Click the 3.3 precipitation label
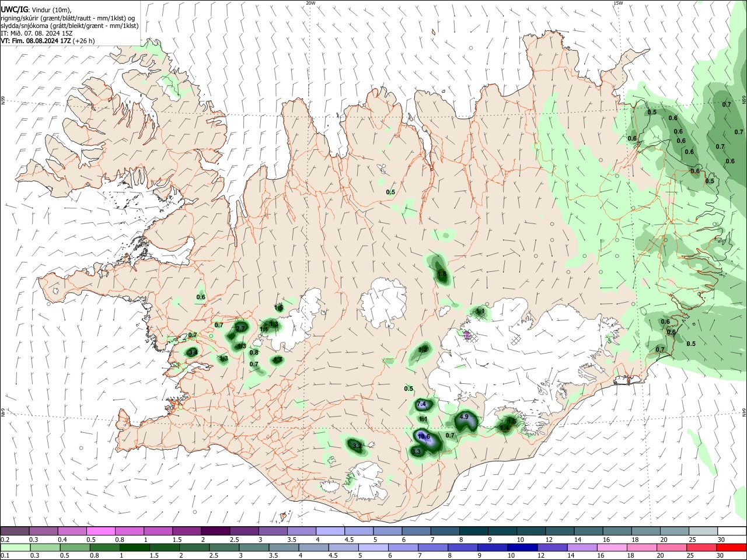Image resolution: width=747 pixels, height=560 pixels. [x=416, y=452]
